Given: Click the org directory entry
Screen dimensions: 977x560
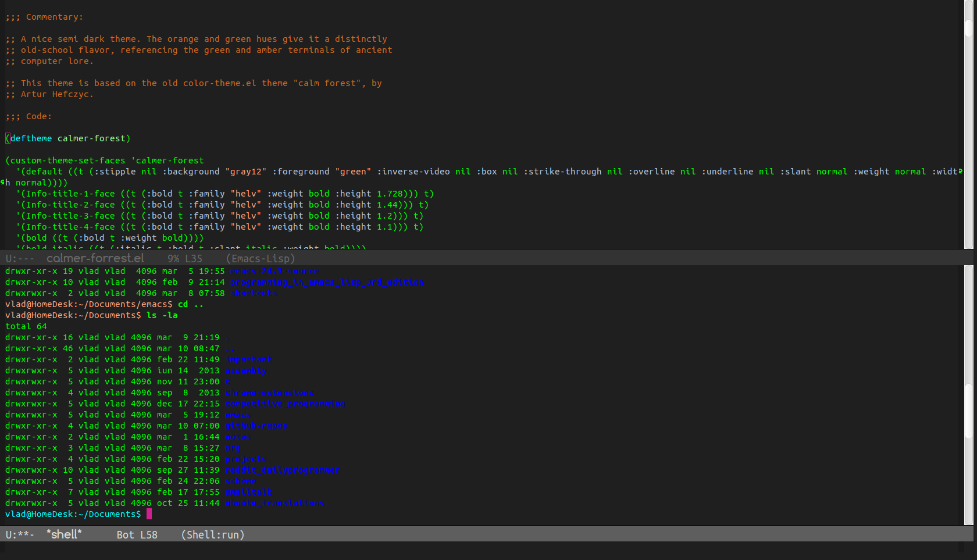Looking at the screenshot, I should pos(233,448).
